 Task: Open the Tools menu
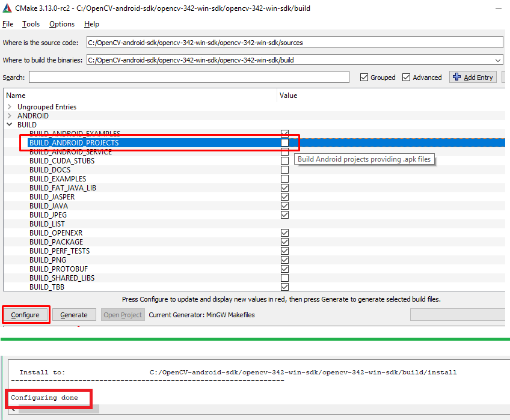(31, 24)
